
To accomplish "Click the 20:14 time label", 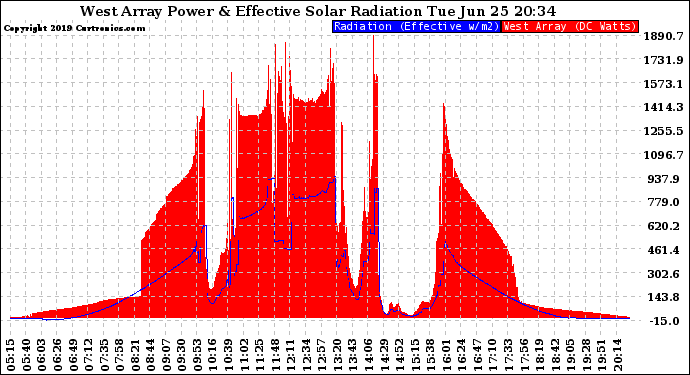I will [x=617, y=355].
